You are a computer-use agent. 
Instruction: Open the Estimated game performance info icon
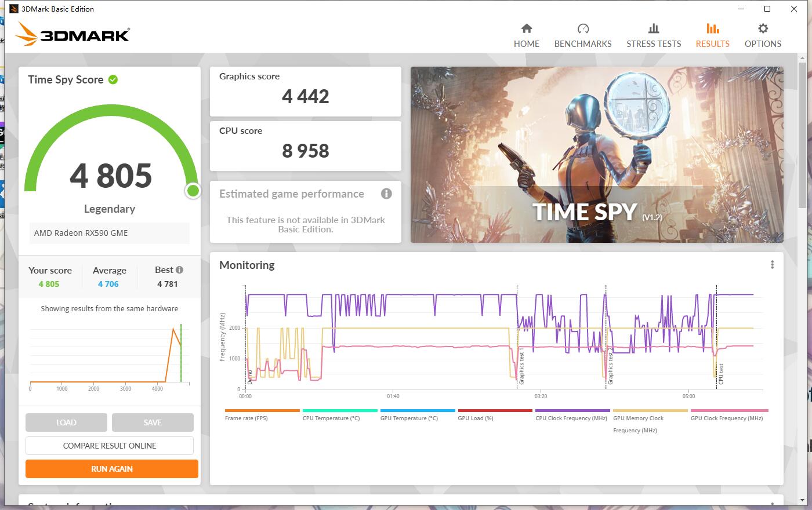pos(386,194)
